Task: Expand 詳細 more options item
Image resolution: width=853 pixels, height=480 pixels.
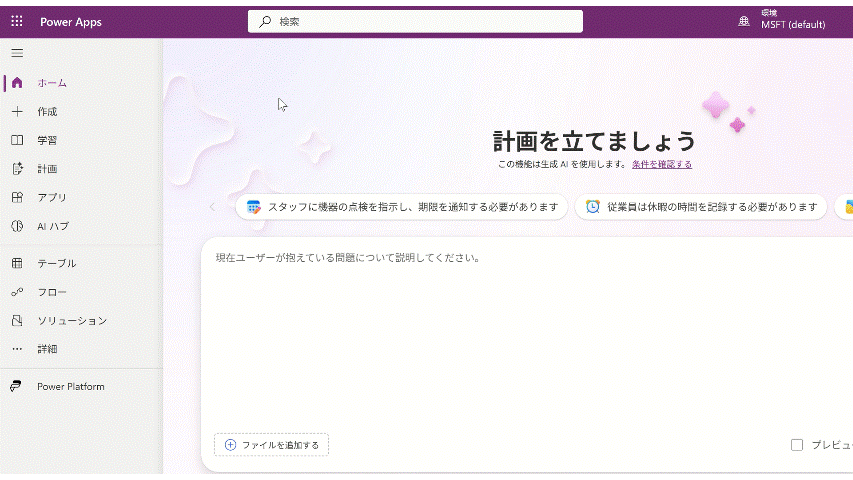Action: 47,349
